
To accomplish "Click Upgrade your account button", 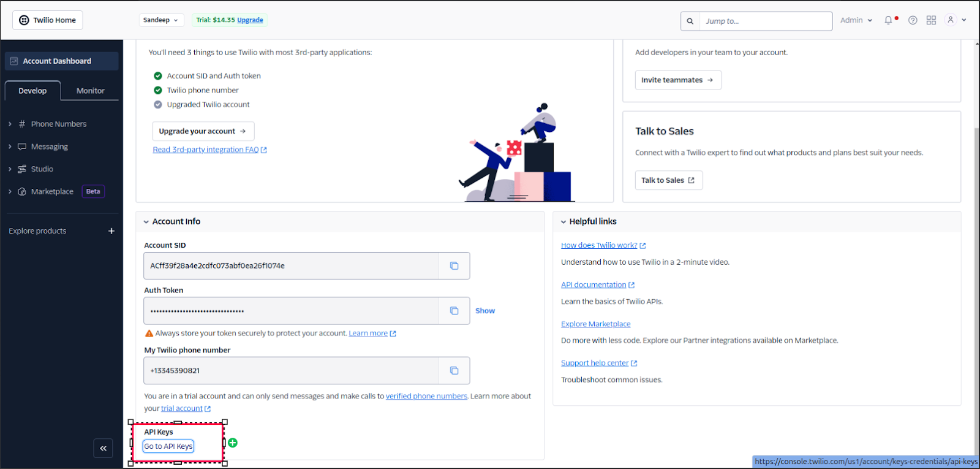I will pyautogui.click(x=203, y=131).
